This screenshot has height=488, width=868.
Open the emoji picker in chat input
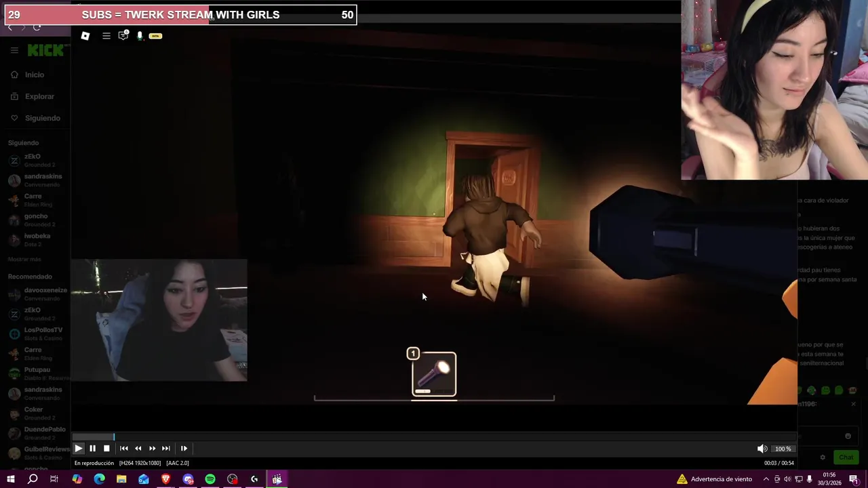click(848, 436)
